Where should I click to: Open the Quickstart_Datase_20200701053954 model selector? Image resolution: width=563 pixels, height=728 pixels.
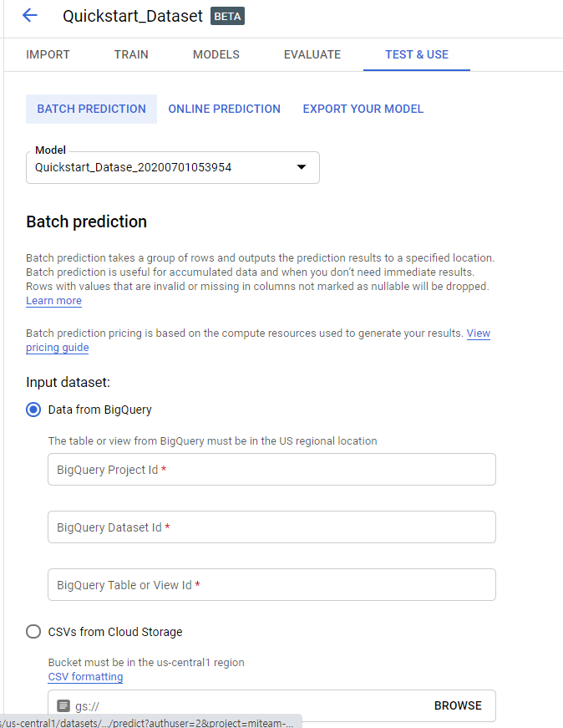(x=173, y=167)
